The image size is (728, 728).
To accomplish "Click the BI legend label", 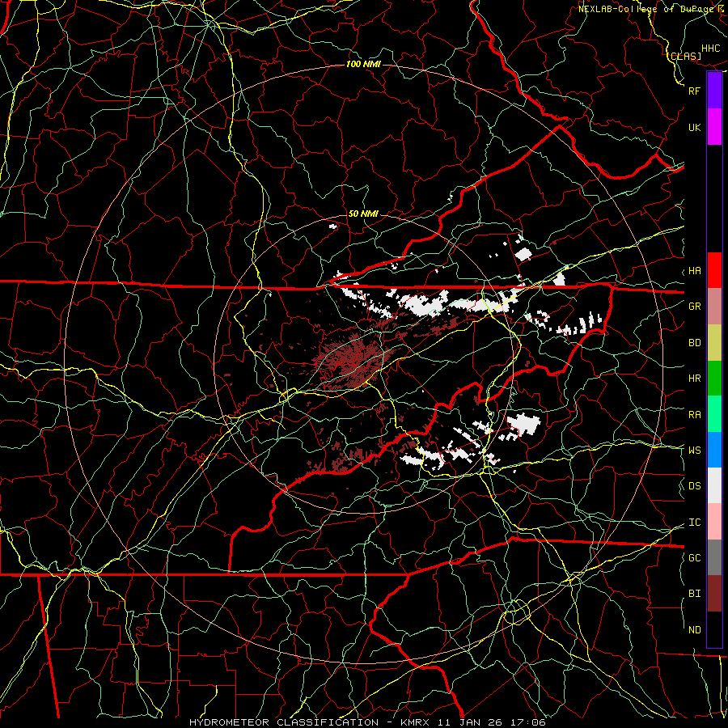I will point(694,594).
